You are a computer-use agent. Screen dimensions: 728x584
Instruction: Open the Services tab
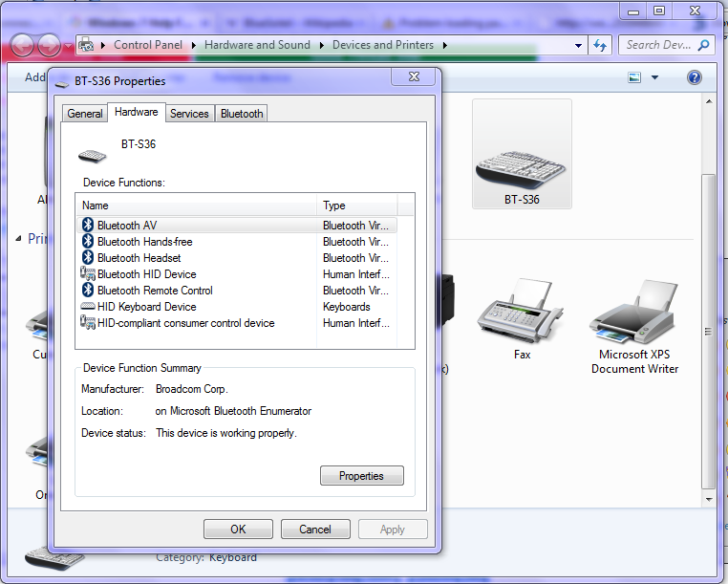pos(189,114)
